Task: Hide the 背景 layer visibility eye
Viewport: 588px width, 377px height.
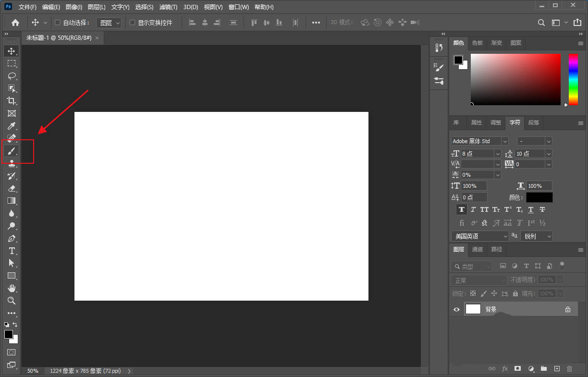Action: point(456,310)
